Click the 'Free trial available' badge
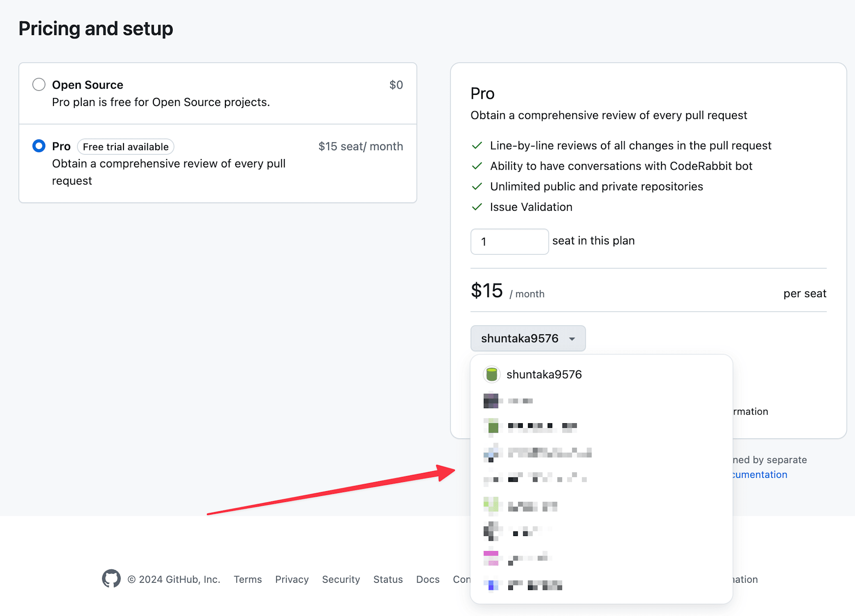The width and height of the screenshot is (855, 616). pos(126,147)
